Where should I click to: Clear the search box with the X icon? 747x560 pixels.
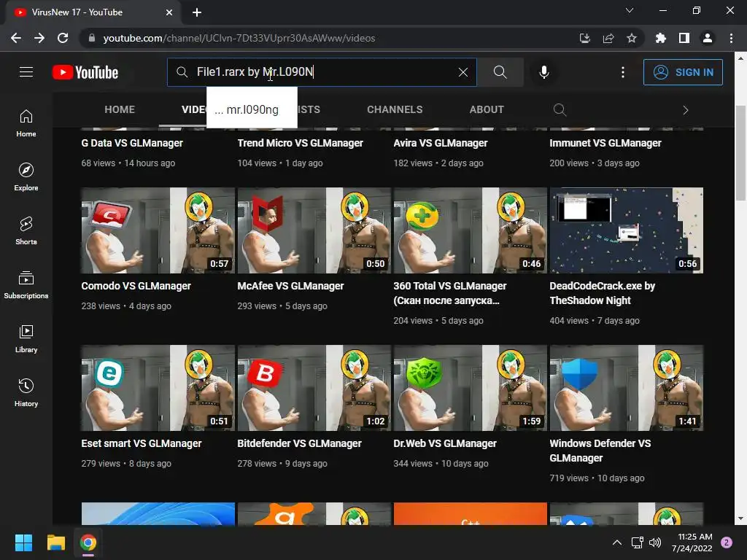[x=463, y=72]
